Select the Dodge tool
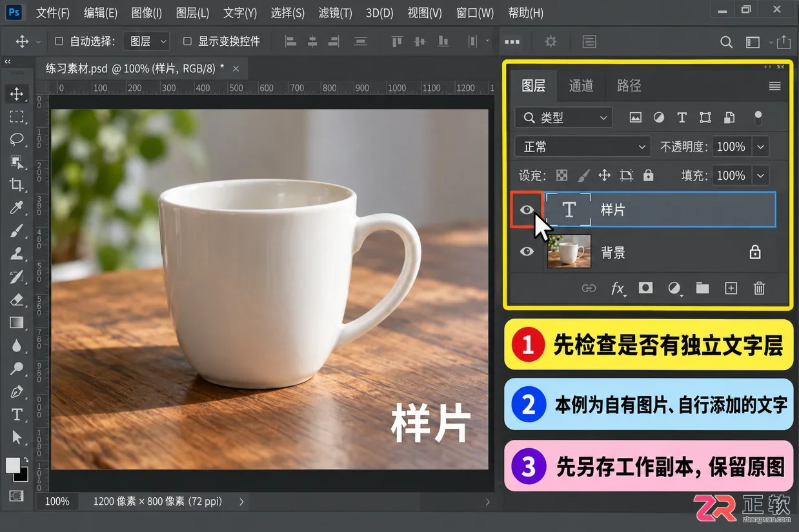 tap(17, 369)
